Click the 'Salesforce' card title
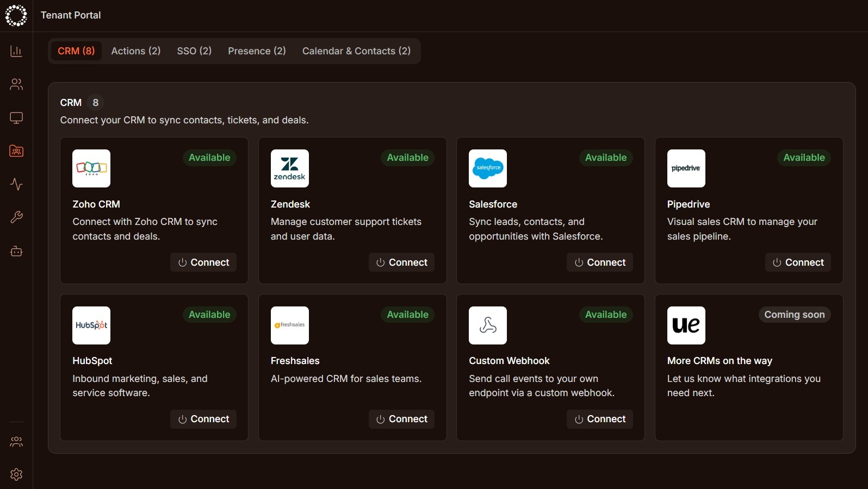The image size is (868, 489). tap(493, 204)
